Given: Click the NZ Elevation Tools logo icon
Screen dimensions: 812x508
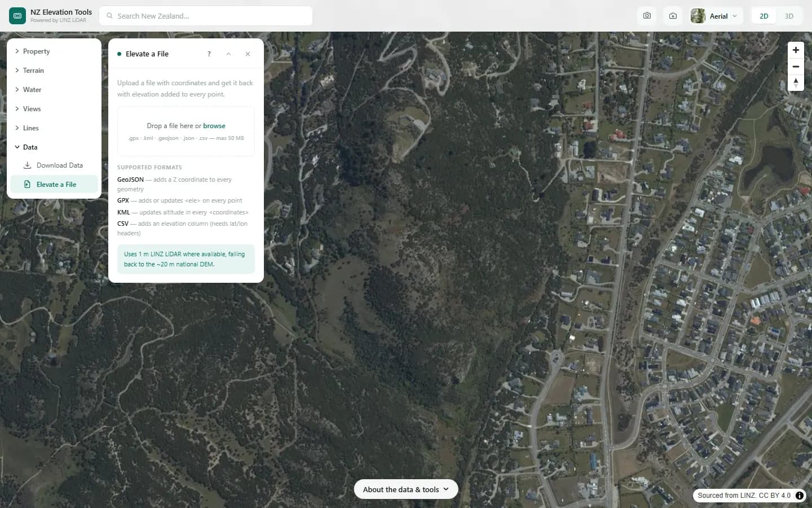Looking at the screenshot, I should click(17, 16).
